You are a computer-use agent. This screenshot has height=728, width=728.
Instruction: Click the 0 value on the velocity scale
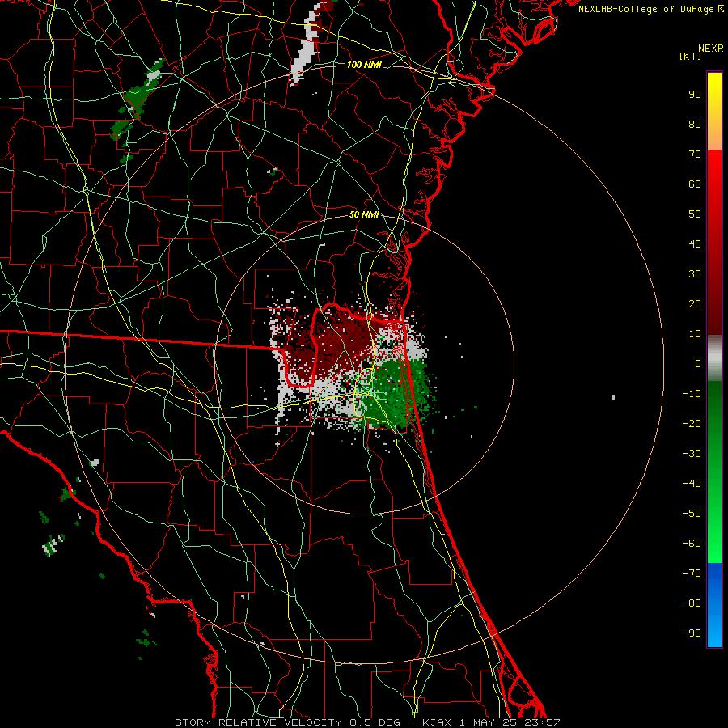click(698, 364)
